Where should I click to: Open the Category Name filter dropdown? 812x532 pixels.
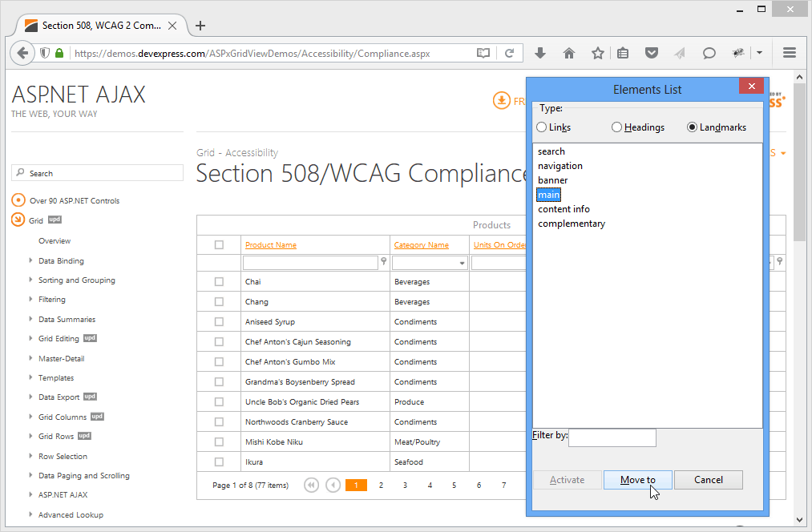(463, 261)
